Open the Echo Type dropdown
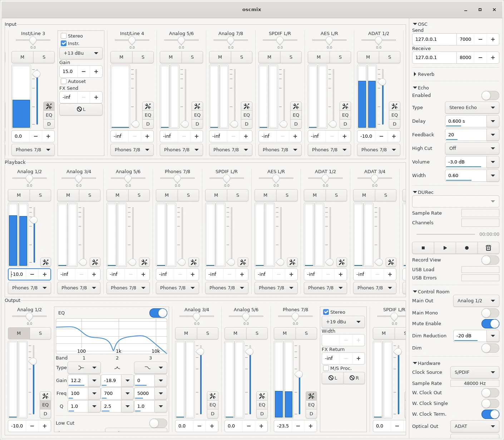Screen dimensions: 504x440 (x=472, y=108)
